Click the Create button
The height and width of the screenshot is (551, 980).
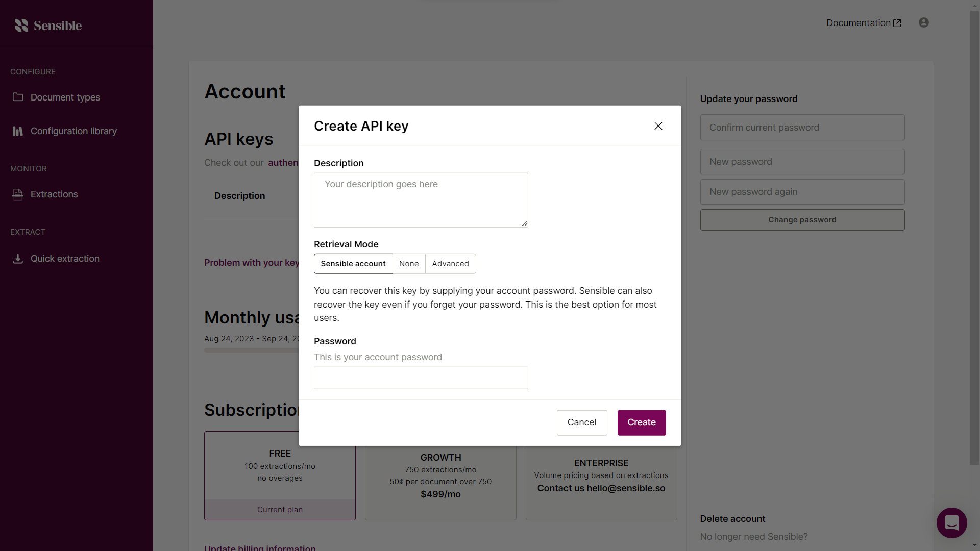[641, 422]
